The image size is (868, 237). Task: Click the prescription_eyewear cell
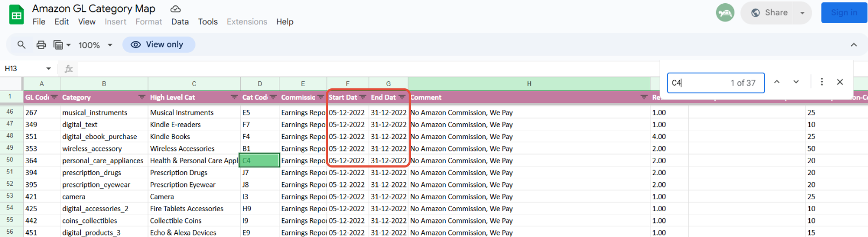point(104,185)
